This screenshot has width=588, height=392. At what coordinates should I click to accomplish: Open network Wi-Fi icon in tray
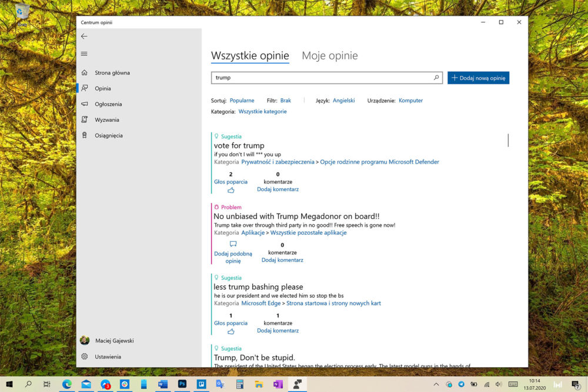click(486, 384)
